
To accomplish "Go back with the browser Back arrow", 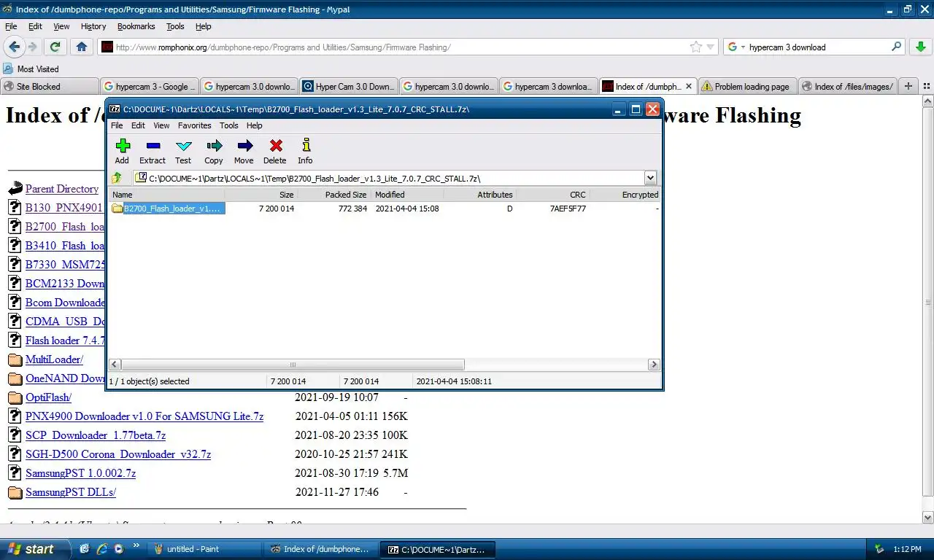I will [x=15, y=47].
